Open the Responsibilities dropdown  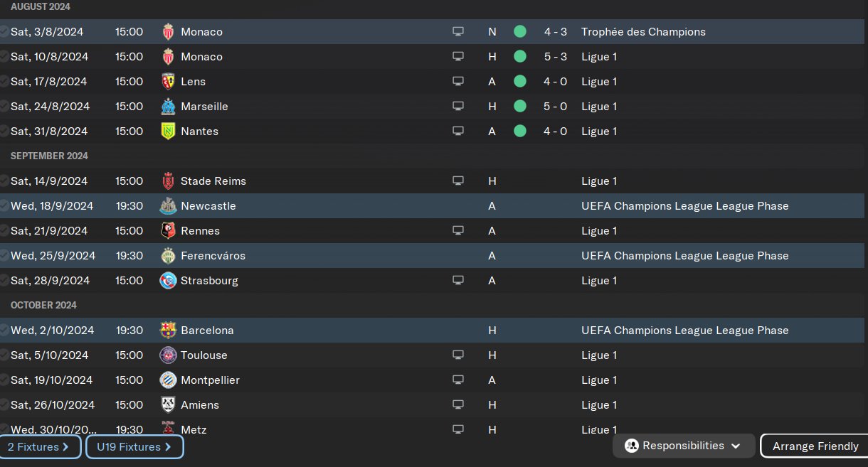coord(683,446)
